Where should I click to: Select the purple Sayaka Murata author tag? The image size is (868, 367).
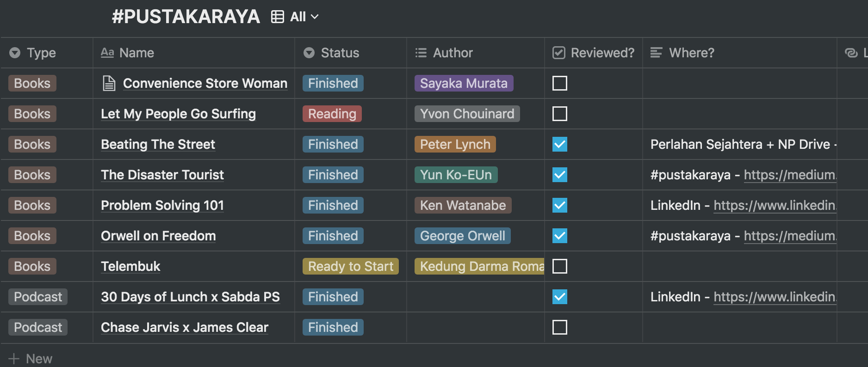[x=464, y=83]
